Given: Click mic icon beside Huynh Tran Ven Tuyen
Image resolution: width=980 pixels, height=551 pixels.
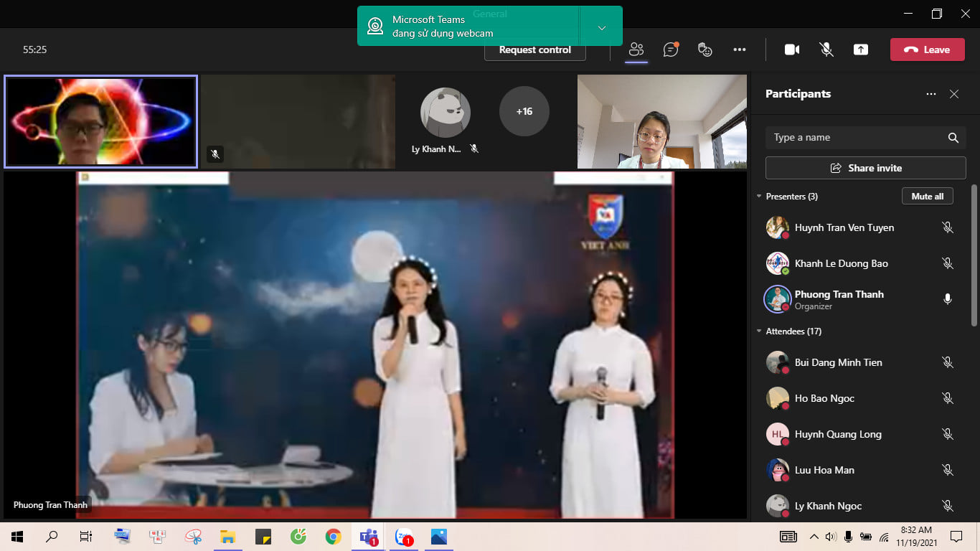Looking at the screenshot, I should (x=948, y=227).
